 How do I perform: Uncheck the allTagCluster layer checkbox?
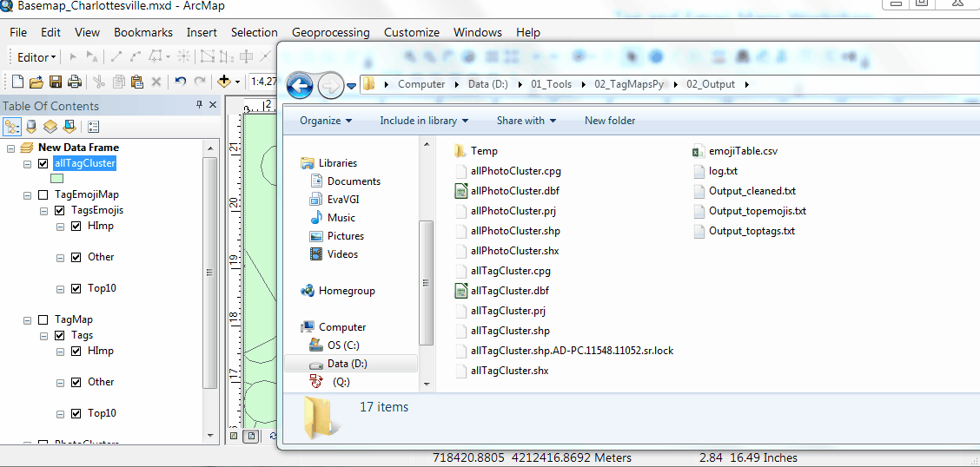43,163
